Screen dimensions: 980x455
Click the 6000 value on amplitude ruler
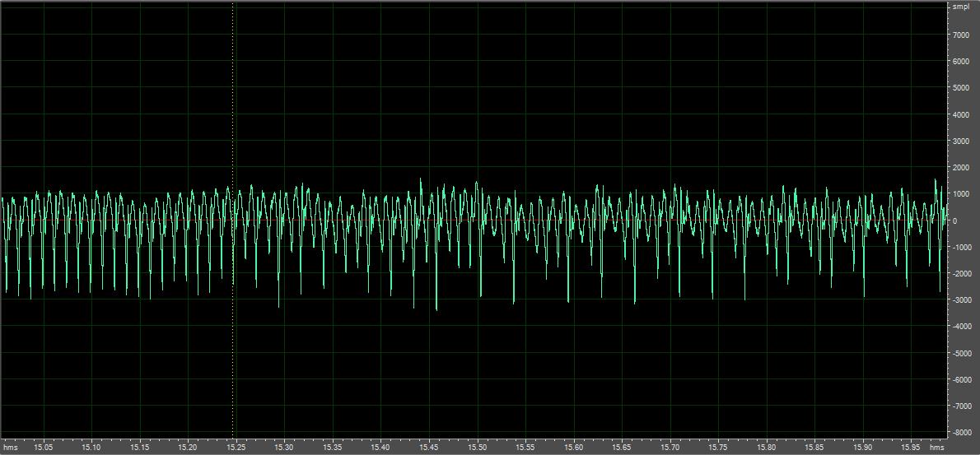tap(960, 62)
